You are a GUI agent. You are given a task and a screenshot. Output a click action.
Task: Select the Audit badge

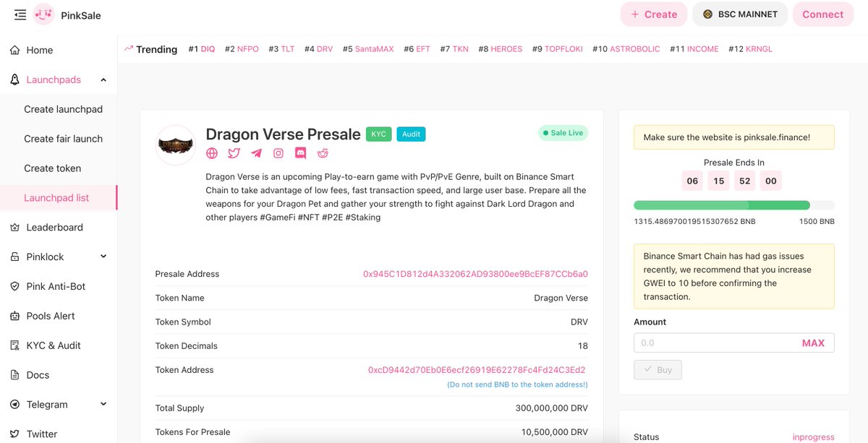point(411,134)
